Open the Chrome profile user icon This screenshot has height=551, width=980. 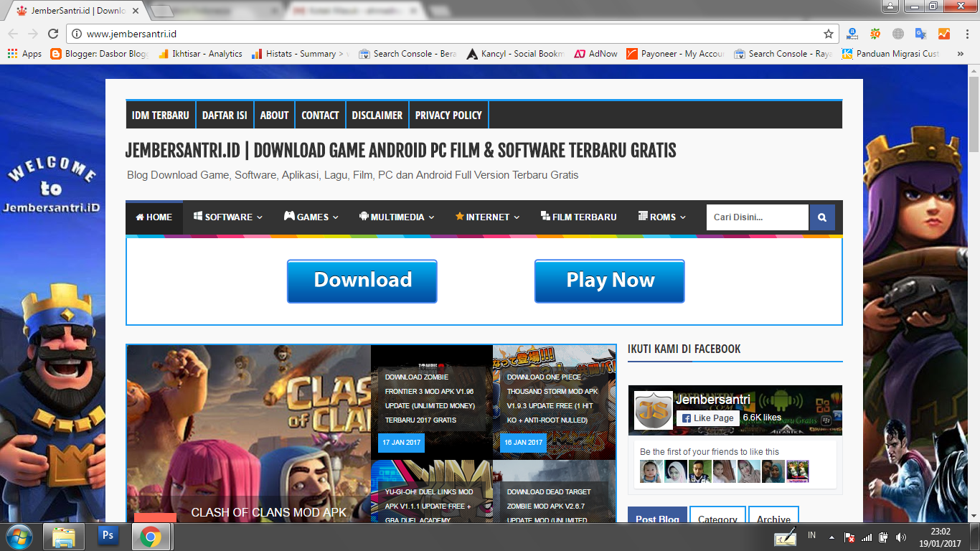[890, 6]
